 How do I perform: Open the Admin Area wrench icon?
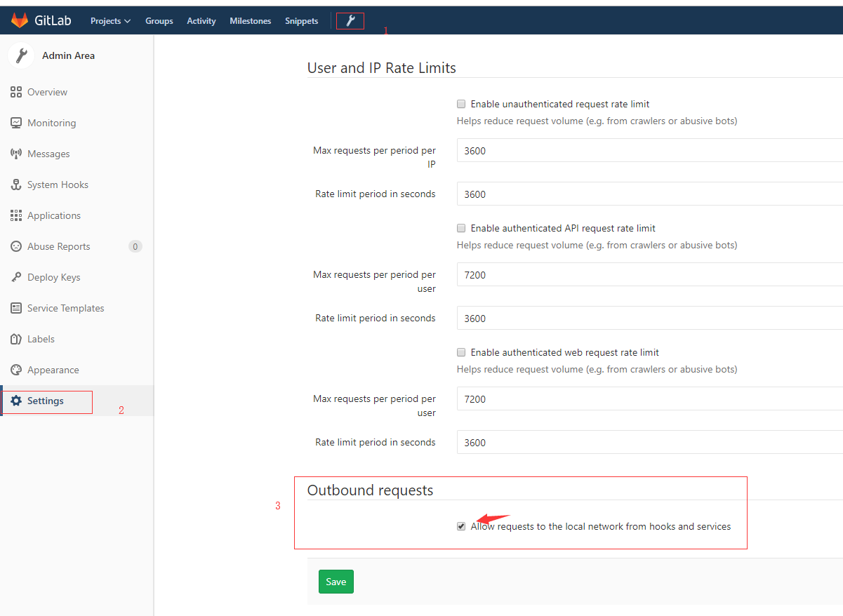pyautogui.click(x=350, y=20)
